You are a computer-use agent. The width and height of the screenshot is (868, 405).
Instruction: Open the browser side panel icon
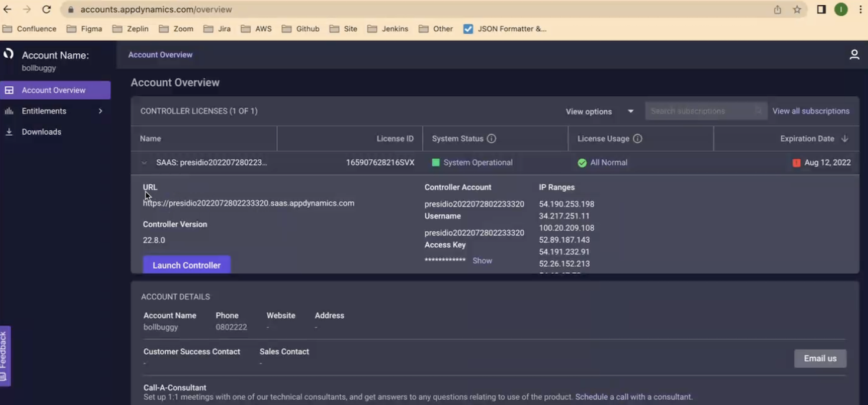(x=821, y=9)
